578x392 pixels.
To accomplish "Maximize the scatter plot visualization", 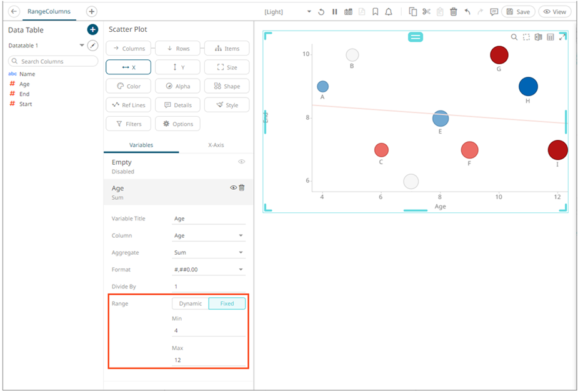I will (562, 37).
